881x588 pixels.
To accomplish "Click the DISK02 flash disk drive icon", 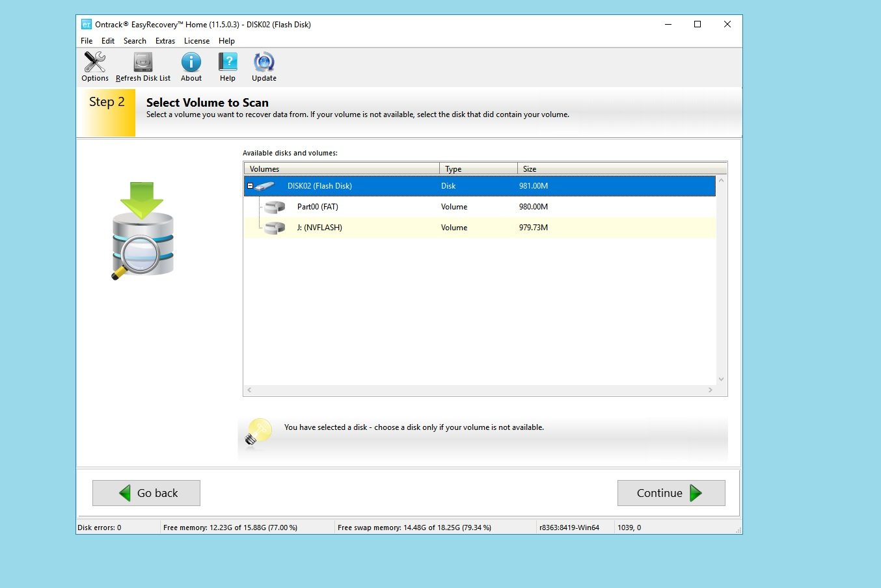I will (x=265, y=186).
